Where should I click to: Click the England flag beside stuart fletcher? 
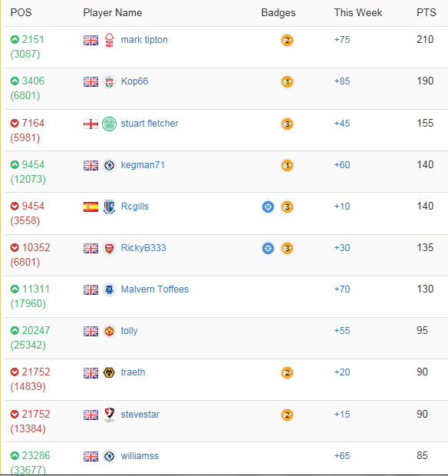(91, 124)
